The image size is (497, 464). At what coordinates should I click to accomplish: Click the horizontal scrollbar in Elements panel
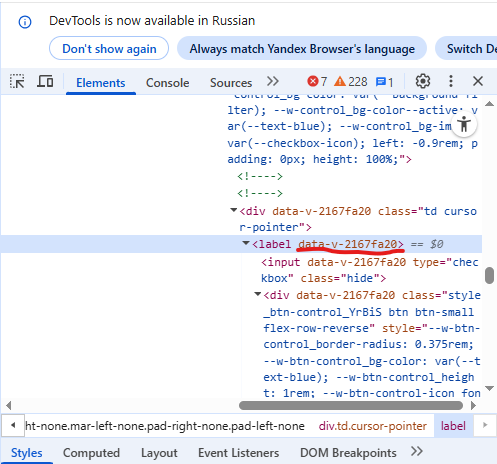pos(351,405)
